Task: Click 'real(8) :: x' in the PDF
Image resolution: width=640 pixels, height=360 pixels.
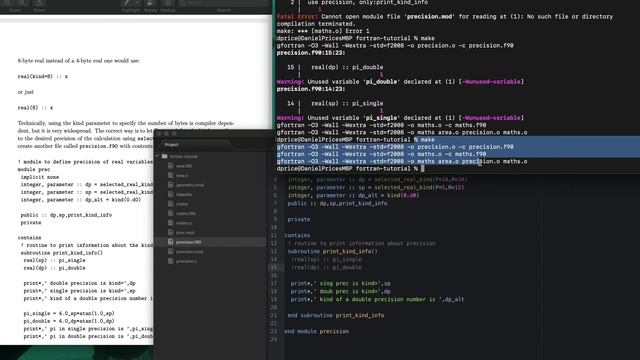Action: coord(36,108)
